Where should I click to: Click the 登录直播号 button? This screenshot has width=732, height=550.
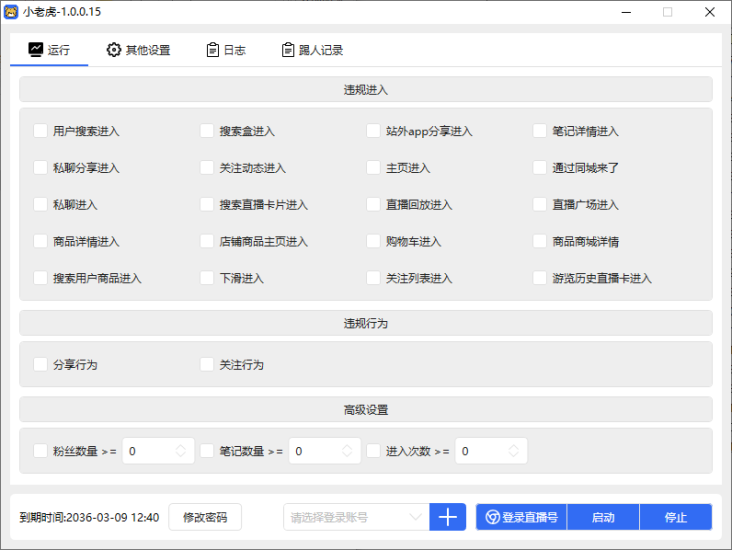[x=521, y=517]
